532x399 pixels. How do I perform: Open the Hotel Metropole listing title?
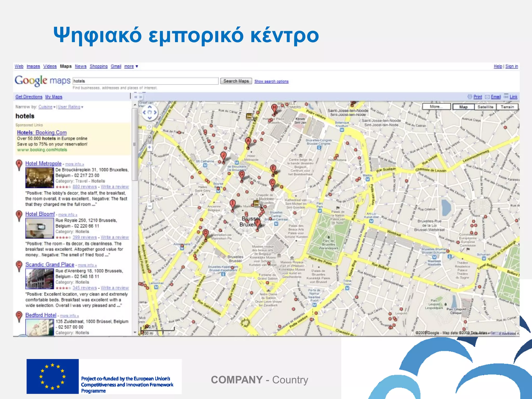click(43, 163)
